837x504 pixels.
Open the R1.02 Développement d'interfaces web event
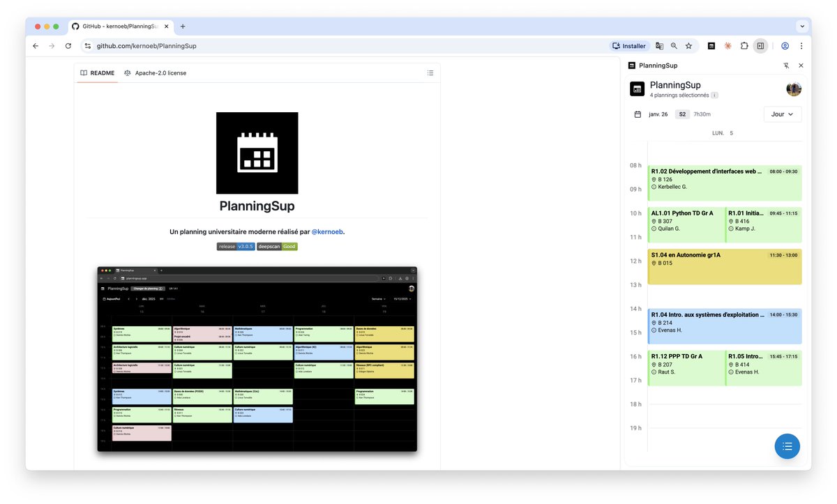[725, 182]
